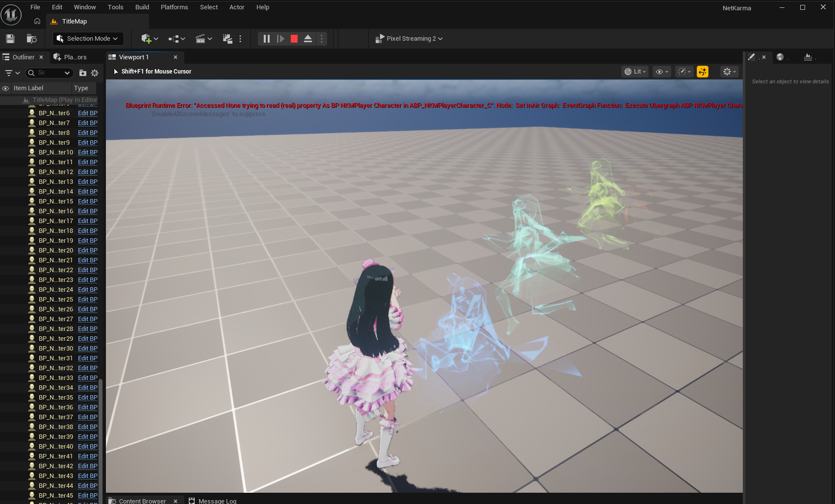
Task: Select the BP_N...ter16 actor row
Action: [49, 211]
